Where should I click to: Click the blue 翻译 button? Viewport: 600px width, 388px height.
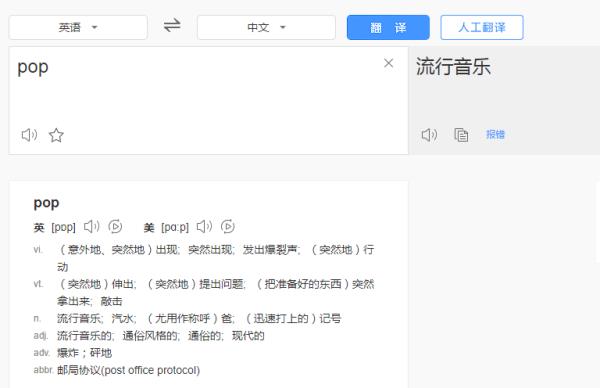pyautogui.click(x=388, y=28)
